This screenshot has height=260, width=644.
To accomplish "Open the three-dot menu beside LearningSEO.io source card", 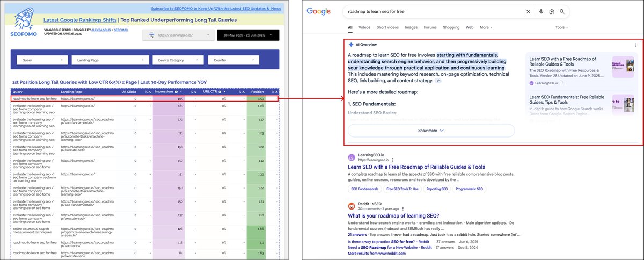I will coord(562,83).
